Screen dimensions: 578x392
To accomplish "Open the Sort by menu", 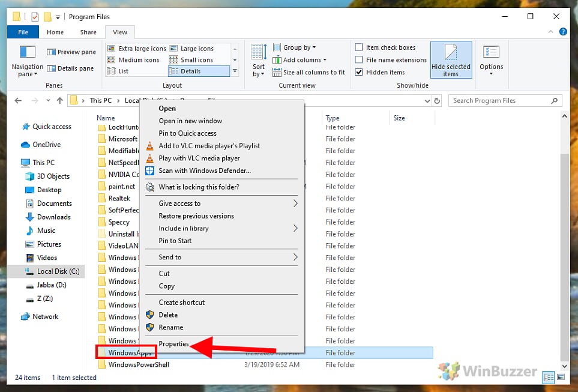I will click(x=259, y=61).
